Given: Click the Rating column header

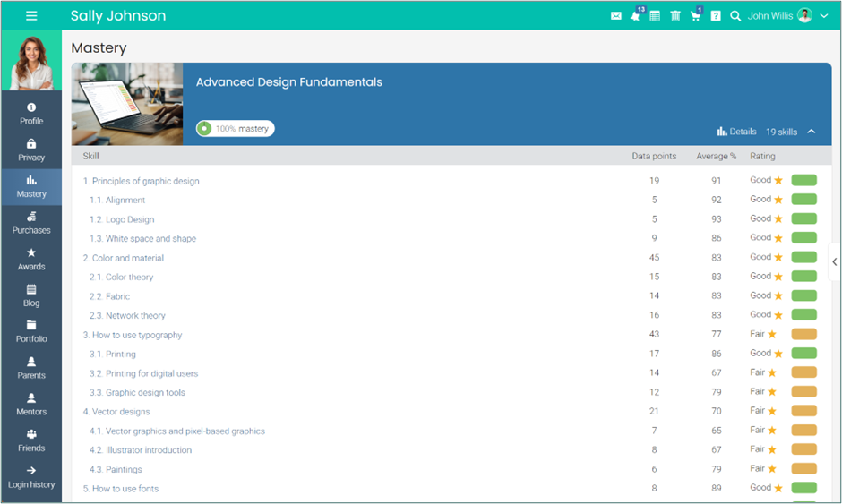Looking at the screenshot, I should pos(762,156).
